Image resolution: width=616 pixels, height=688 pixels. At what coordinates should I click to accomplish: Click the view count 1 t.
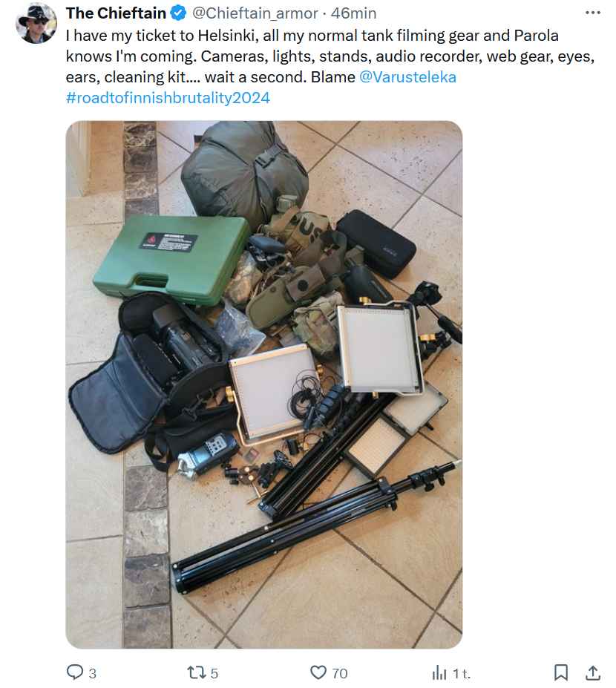pos(461,673)
